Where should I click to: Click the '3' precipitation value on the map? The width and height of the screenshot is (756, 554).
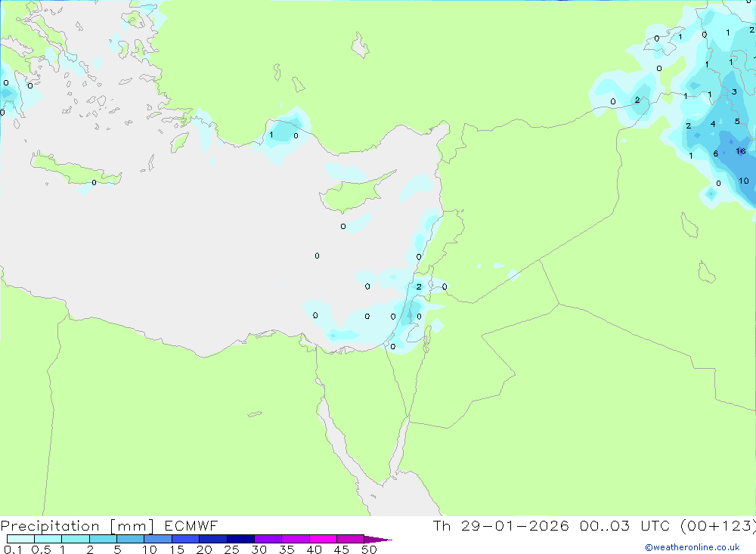(x=734, y=91)
